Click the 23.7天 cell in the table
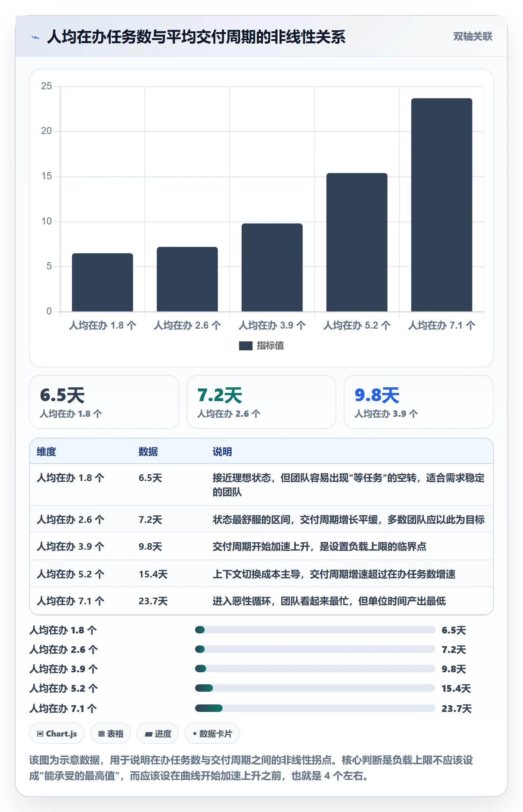This screenshot has height=812, width=523. pyautogui.click(x=153, y=601)
